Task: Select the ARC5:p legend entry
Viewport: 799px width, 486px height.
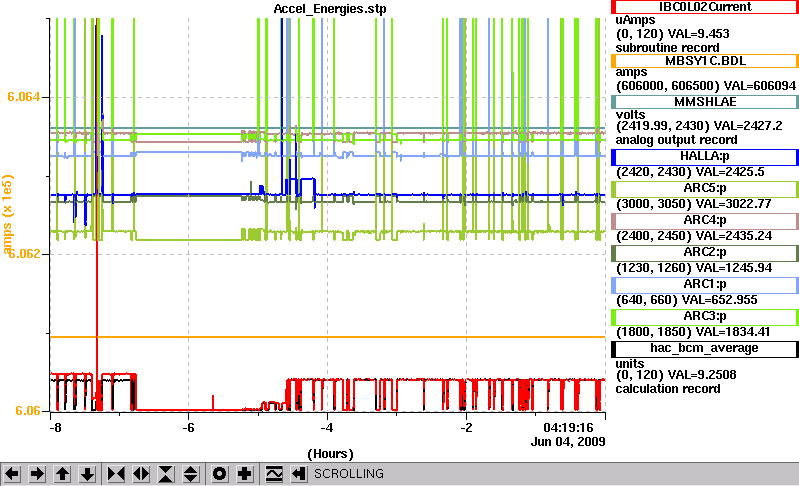Action: pyautogui.click(x=705, y=188)
